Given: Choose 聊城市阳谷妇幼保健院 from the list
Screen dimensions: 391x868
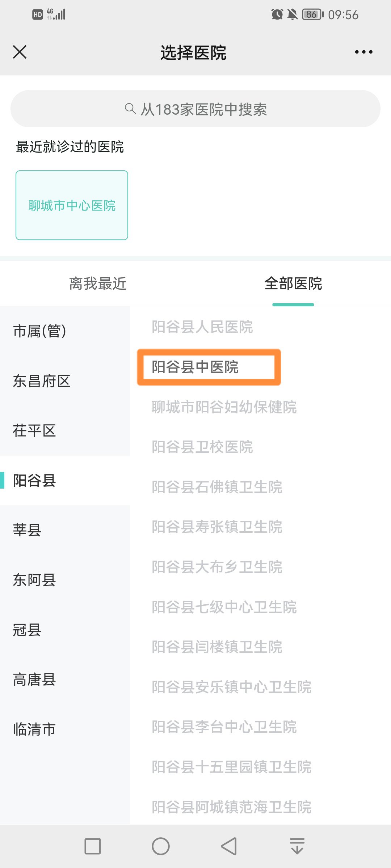Looking at the screenshot, I should 224,407.
